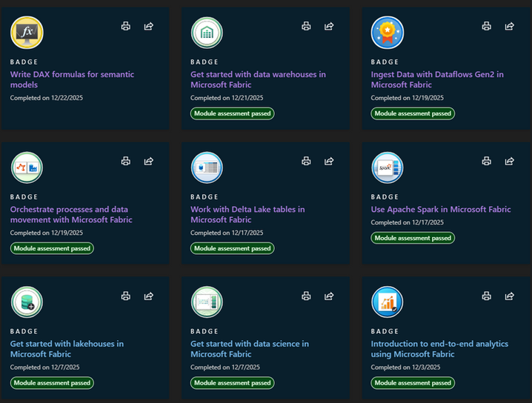Click Completed on 12/19/2025 under Orchestrate processes

click(47, 233)
